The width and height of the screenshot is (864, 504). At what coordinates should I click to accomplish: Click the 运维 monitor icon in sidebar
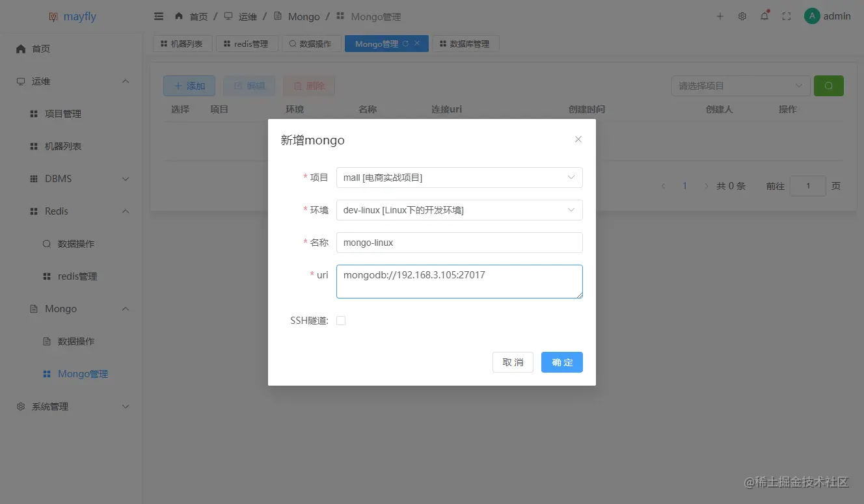[x=21, y=81]
